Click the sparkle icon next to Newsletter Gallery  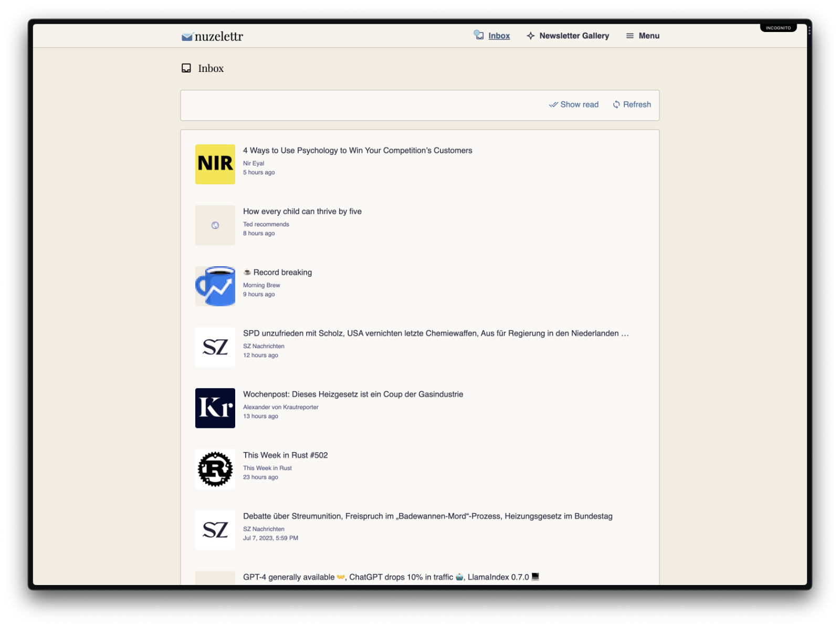pyautogui.click(x=530, y=35)
